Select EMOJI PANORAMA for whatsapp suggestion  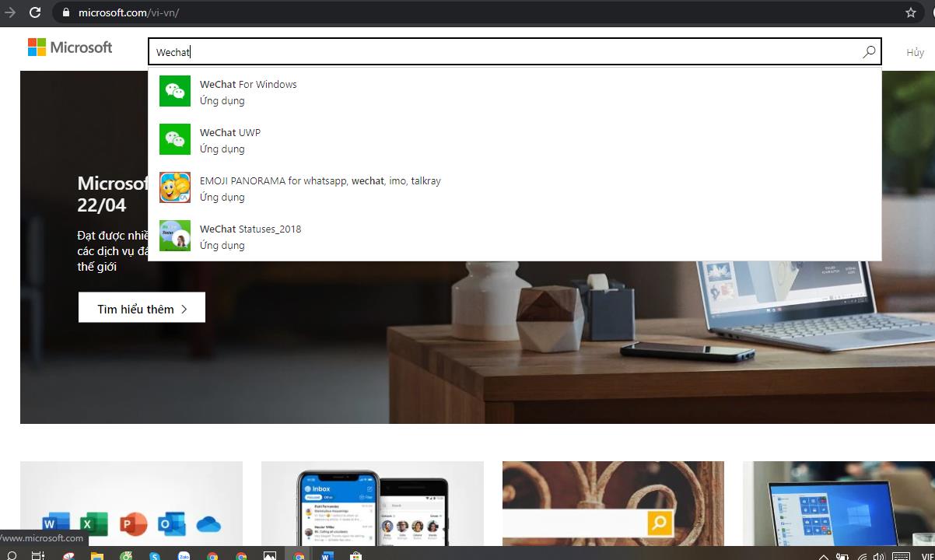(x=515, y=188)
